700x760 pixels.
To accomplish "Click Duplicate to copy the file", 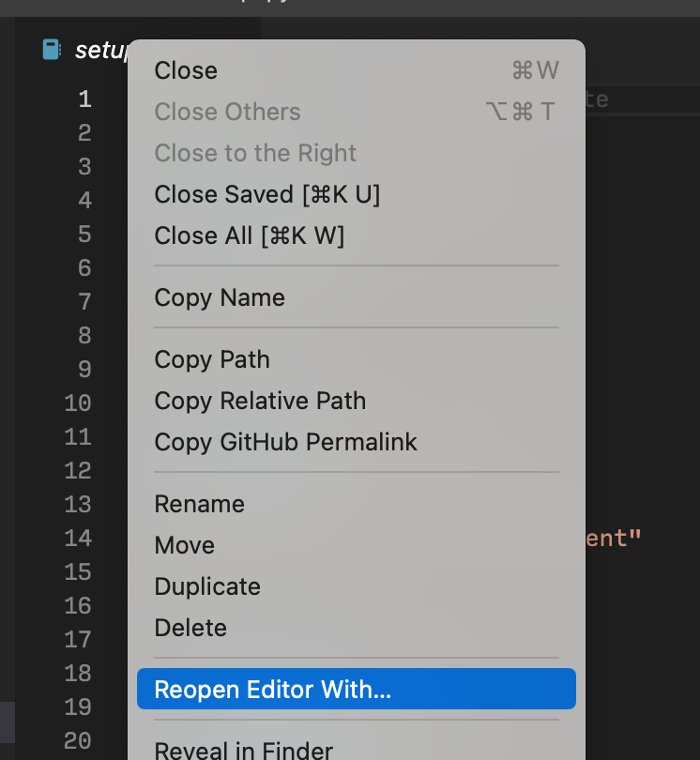I will point(207,586).
